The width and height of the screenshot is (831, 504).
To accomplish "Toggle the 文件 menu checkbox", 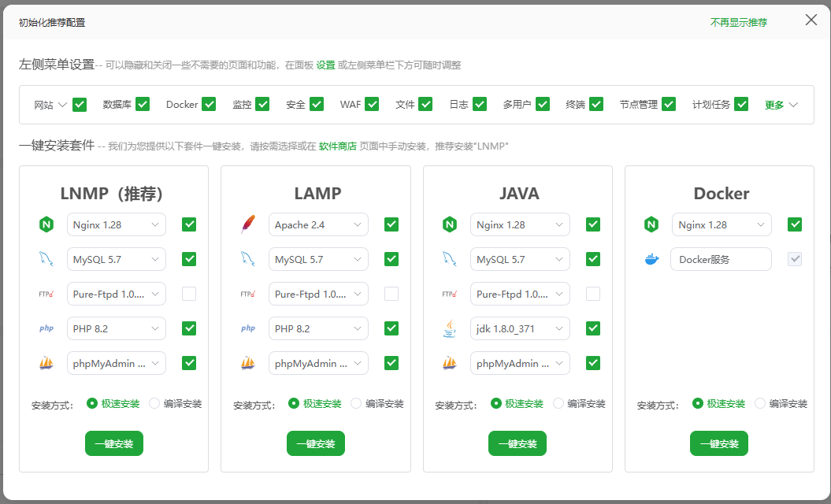I will click(425, 105).
